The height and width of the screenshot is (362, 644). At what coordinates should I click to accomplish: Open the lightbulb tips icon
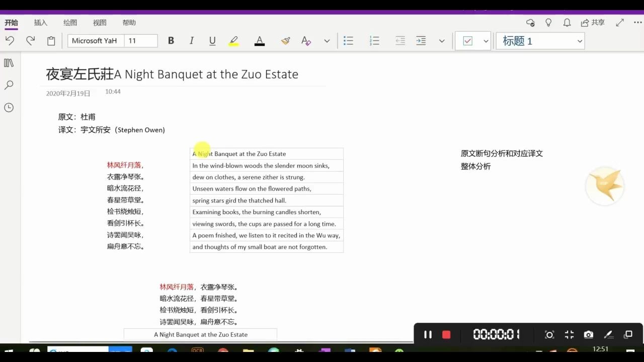(548, 23)
